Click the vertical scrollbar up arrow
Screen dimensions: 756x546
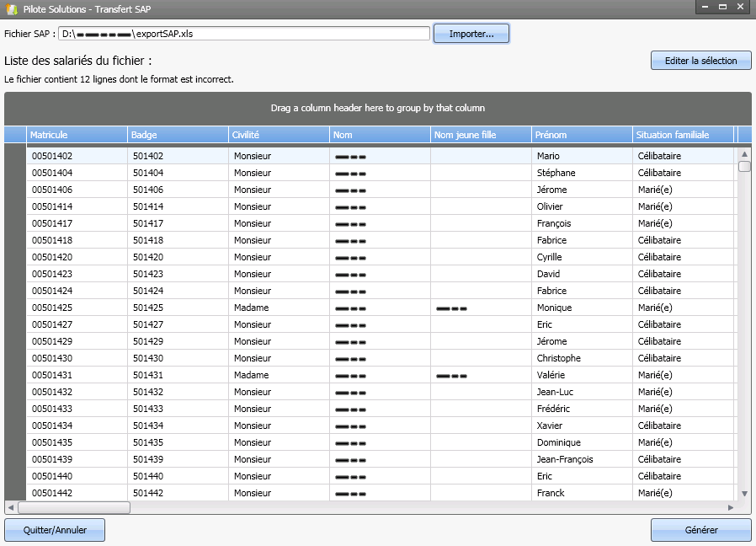744,154
